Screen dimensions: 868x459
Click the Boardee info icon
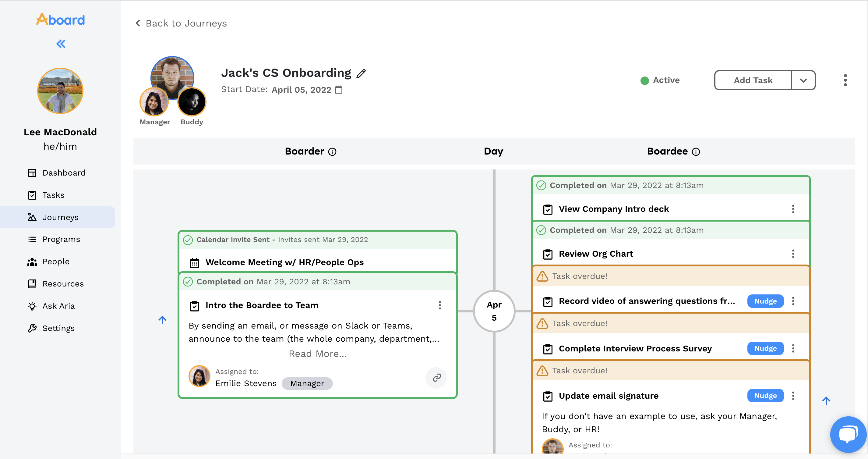696,152
